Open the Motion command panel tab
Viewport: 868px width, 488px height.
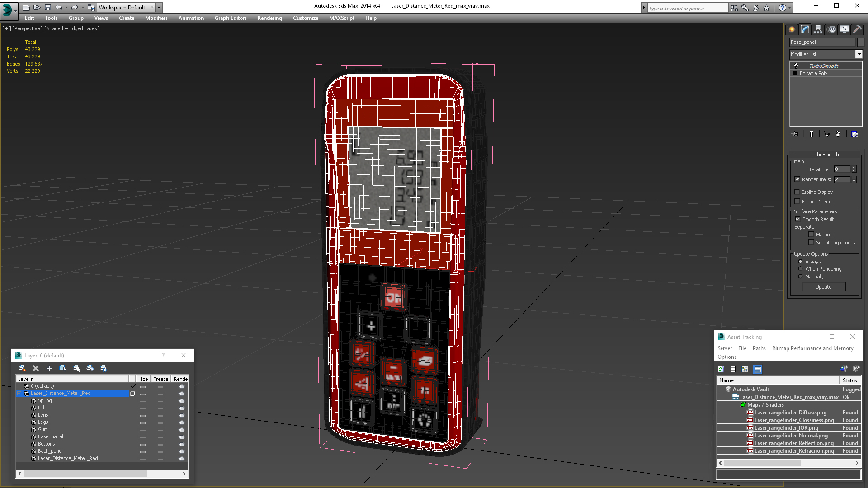point(832,29)
